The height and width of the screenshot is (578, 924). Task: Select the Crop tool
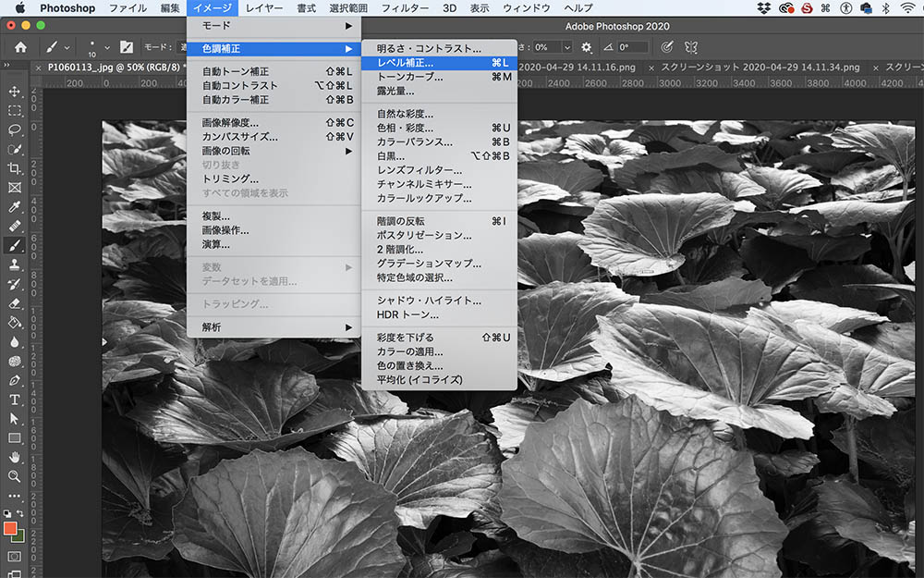(15, 168)
